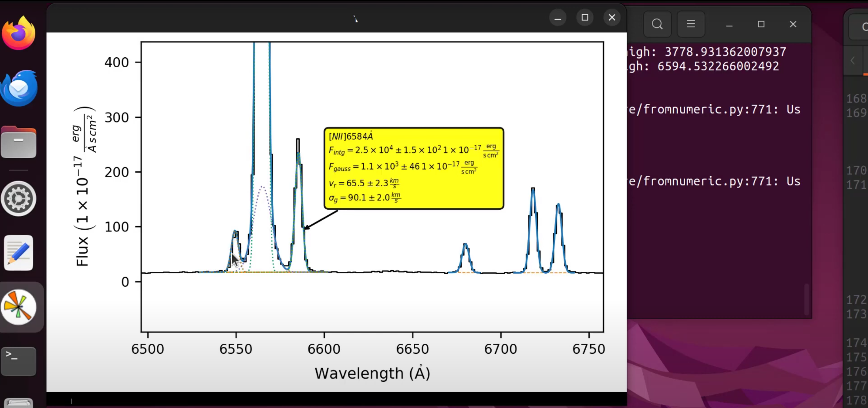The width and height of the screenshot is (868, 408).
Task: Click the Wavelength (Å) axis label
Action: pos(372,373)
